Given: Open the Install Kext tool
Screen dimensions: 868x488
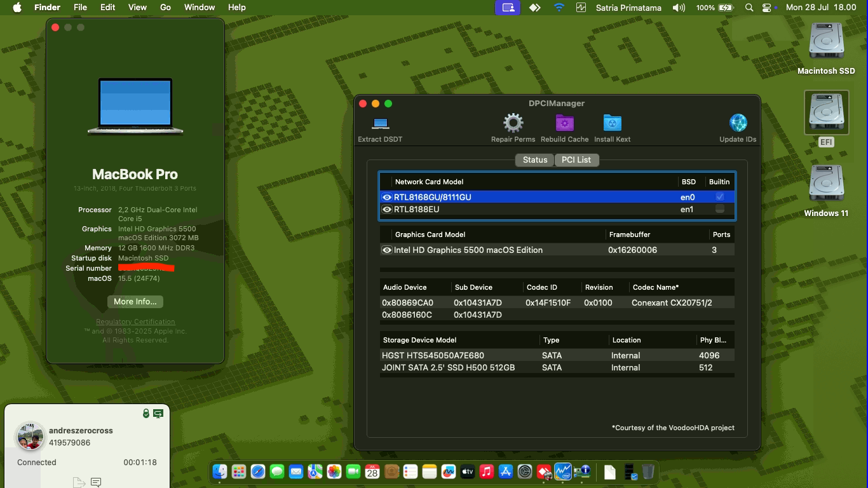Looking at the screenshot, I should [612, 121].
